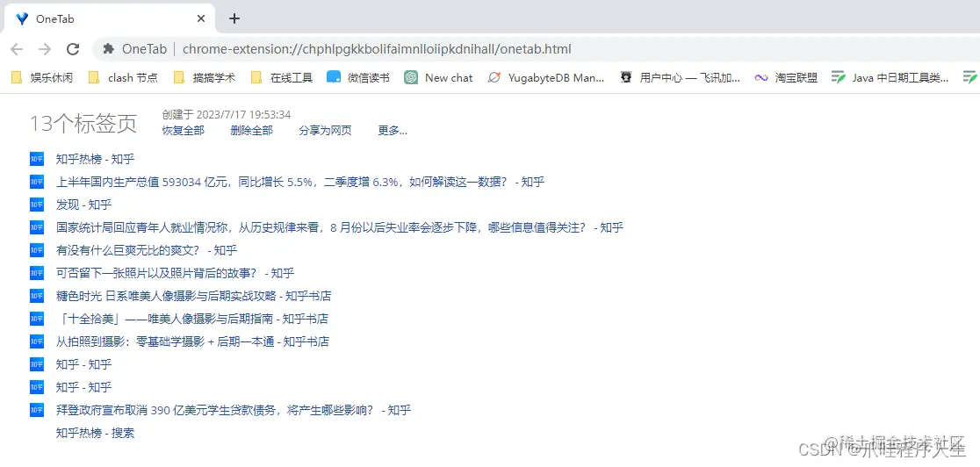Click the favicon beside 国家统计局 row
Screen dimensions: 980x467
37,227
